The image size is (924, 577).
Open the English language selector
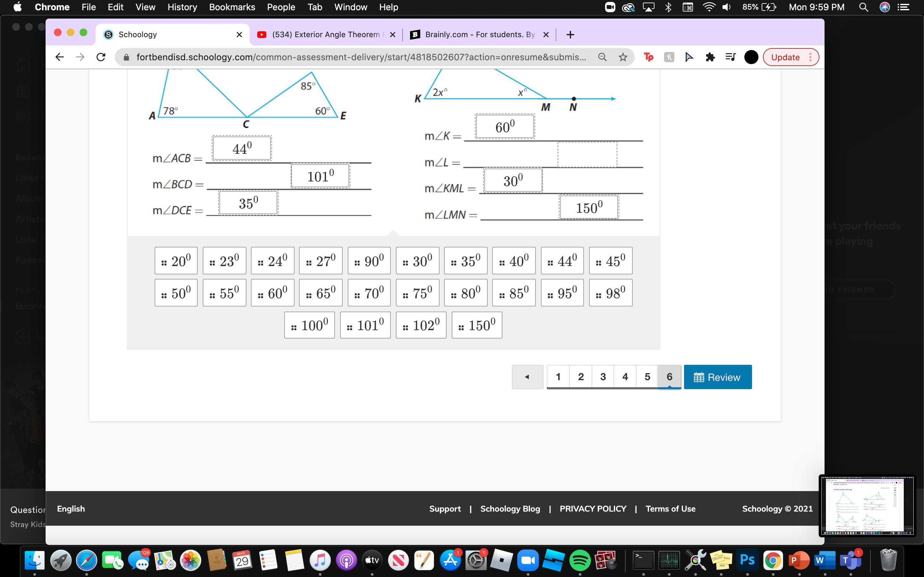tap(71, 509)
